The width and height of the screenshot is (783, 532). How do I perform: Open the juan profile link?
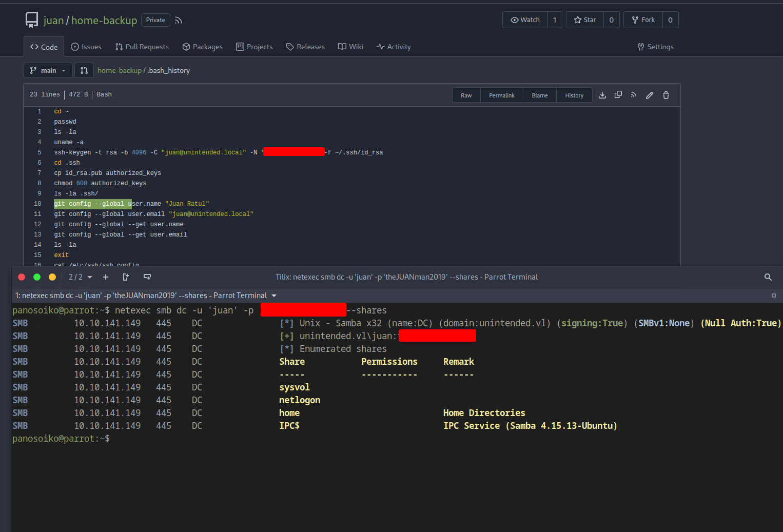pos(52,21)
